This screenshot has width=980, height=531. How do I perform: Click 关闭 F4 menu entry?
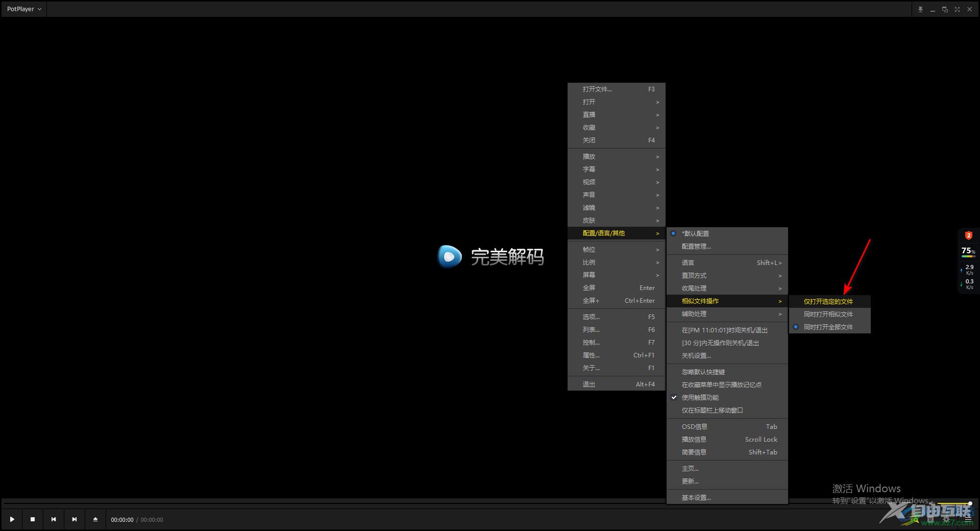pos(617,140)
